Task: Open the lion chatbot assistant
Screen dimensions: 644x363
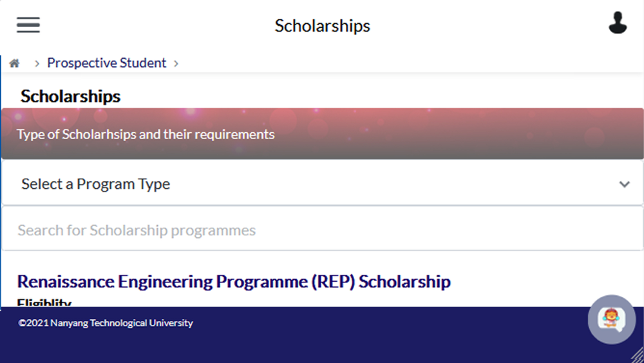Action: [x=611, y=319]
